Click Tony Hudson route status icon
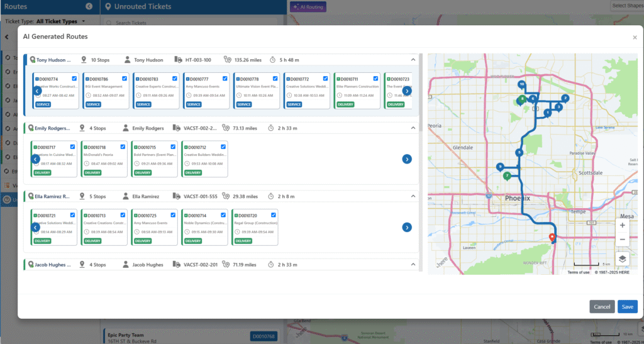644x344 pixels. pyautogui.click(x=33, y=60)
